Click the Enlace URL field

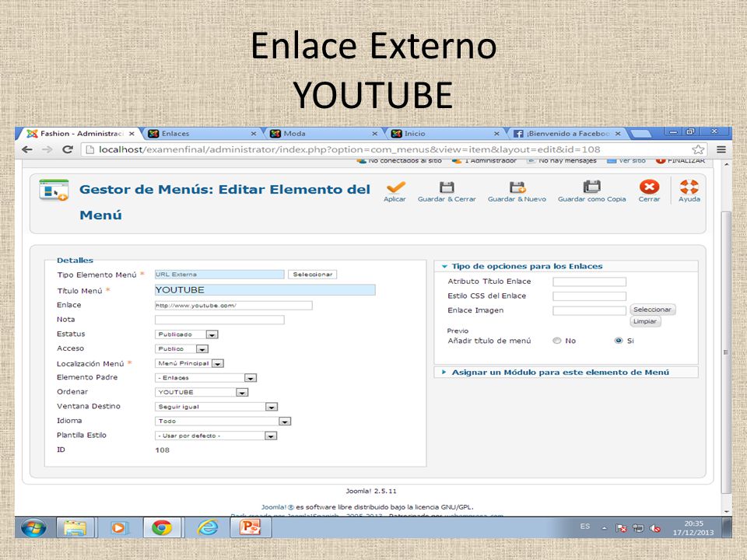click(233, 305)
